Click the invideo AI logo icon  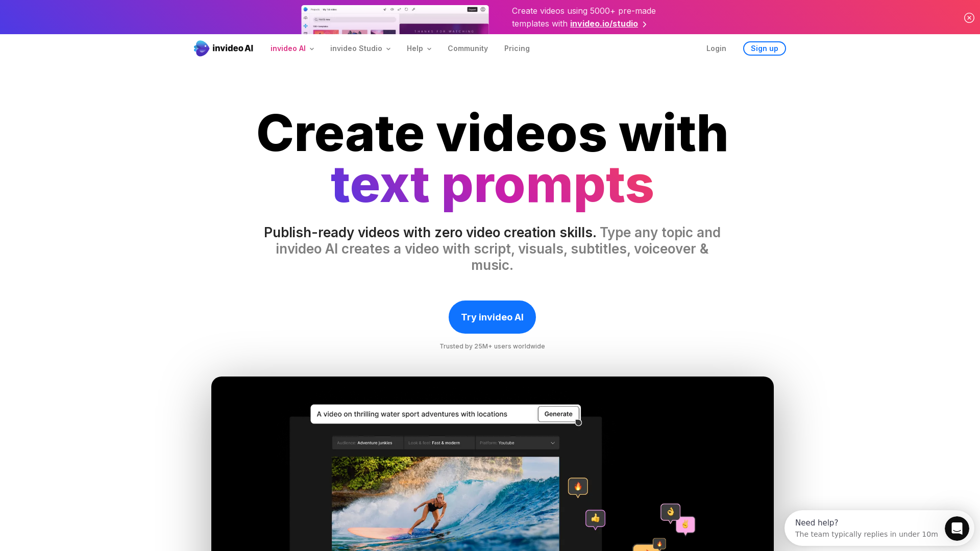click(201, 48)
